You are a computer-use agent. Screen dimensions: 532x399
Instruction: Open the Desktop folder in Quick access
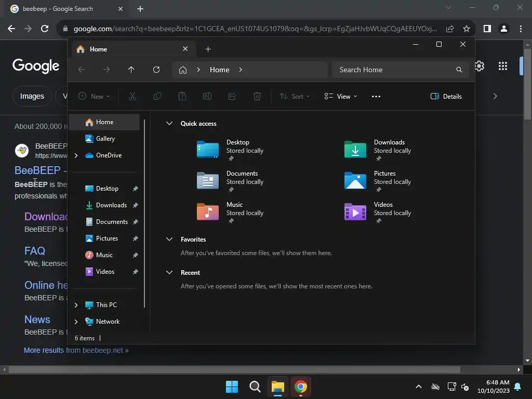[x=230, y=150]
